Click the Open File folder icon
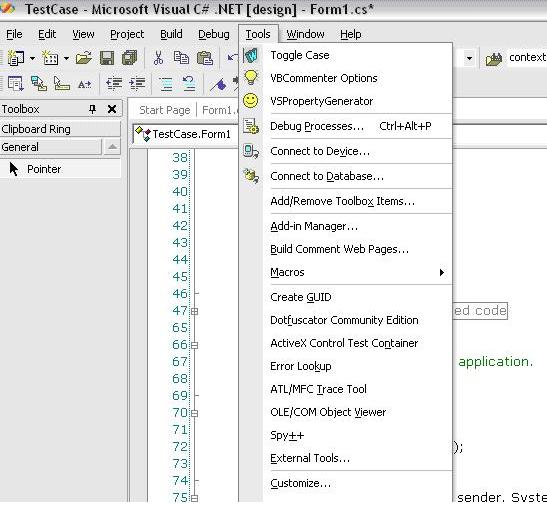This screenshot has height=505, width=547. (x=84, y=58)
